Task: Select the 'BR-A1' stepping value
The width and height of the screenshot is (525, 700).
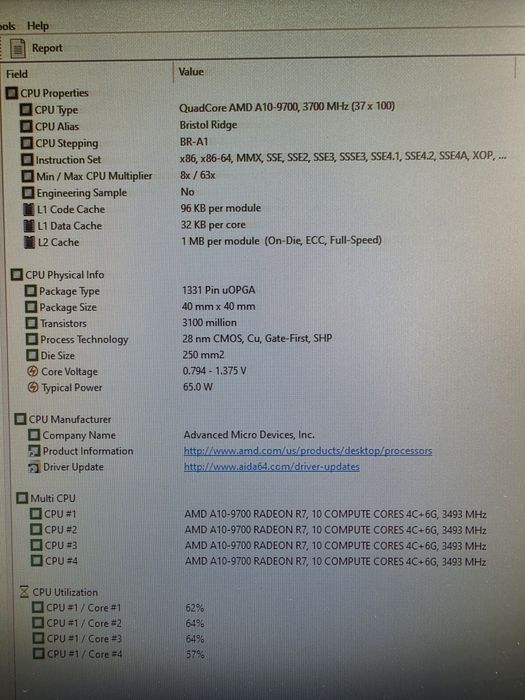Action: tap(194, 142)
